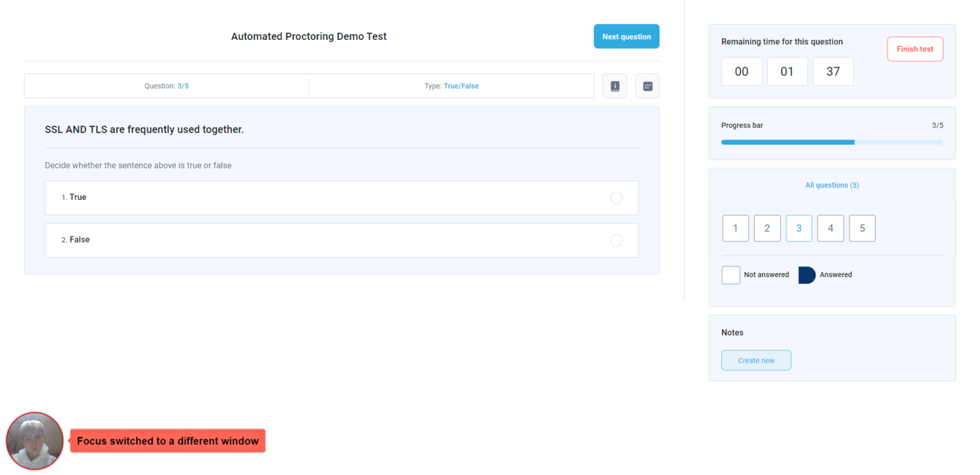Select current question 3 box
The width and height of the screenshot is (980, 475).
(798, 229)
